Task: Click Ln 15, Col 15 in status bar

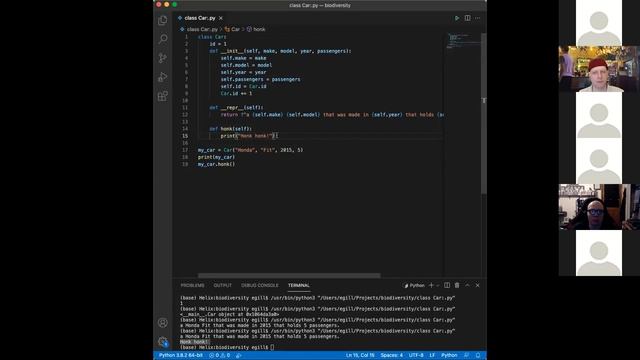Action: click(360, 355)
